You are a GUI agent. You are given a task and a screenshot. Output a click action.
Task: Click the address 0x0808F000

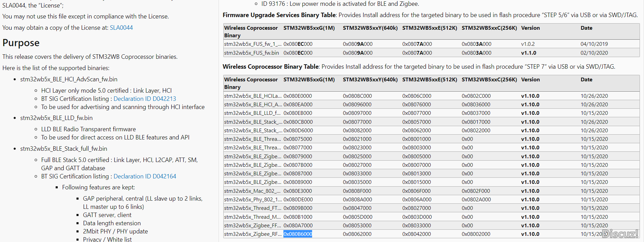(357, 191)
